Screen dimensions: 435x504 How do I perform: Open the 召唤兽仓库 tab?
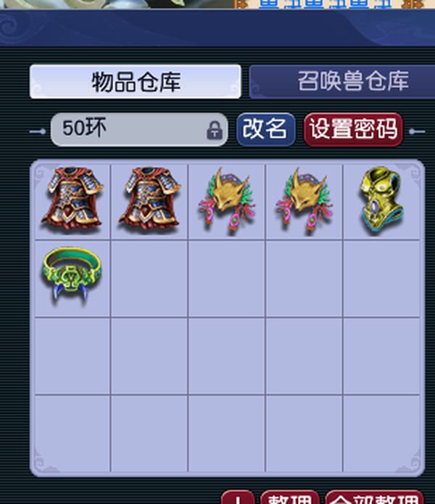tap(342, 81)
